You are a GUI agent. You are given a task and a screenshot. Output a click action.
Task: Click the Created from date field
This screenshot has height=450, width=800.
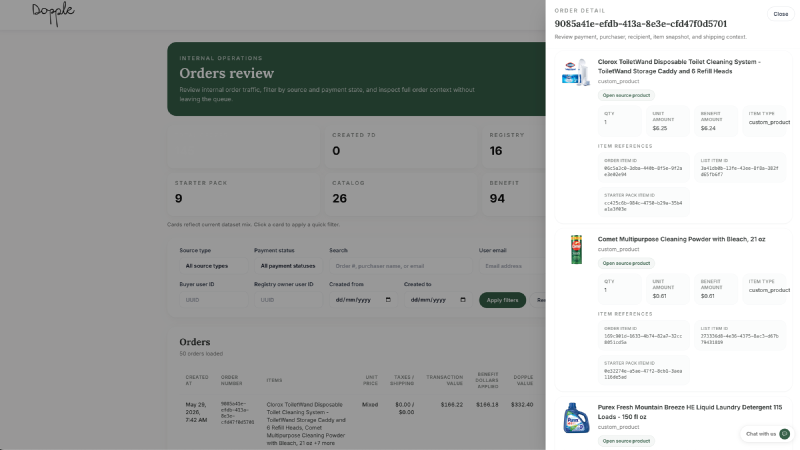pyautogui.click(x=363, y=300)
